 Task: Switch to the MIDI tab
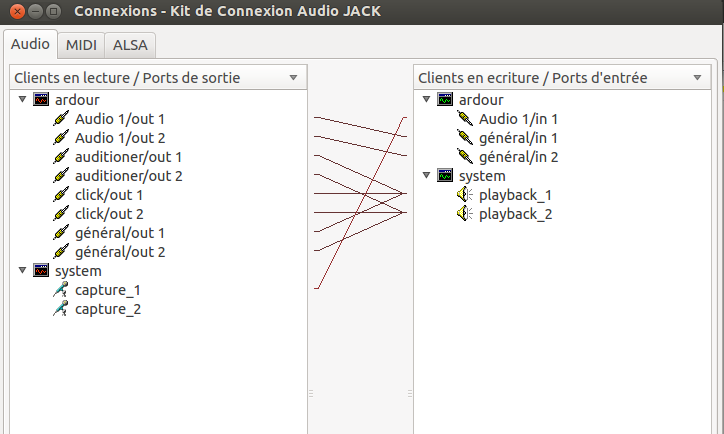[81, 45]
